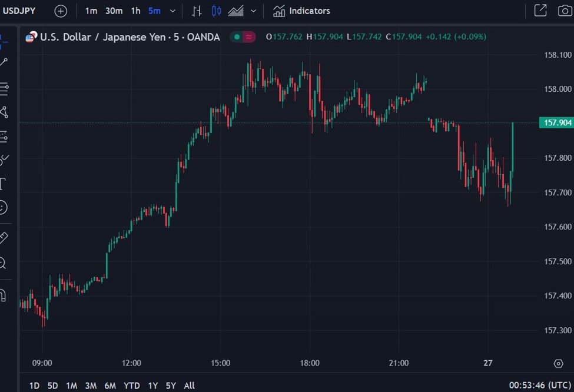Select the ruler measure tool
This screenshot has height=392, width=574.
point(4,238)
